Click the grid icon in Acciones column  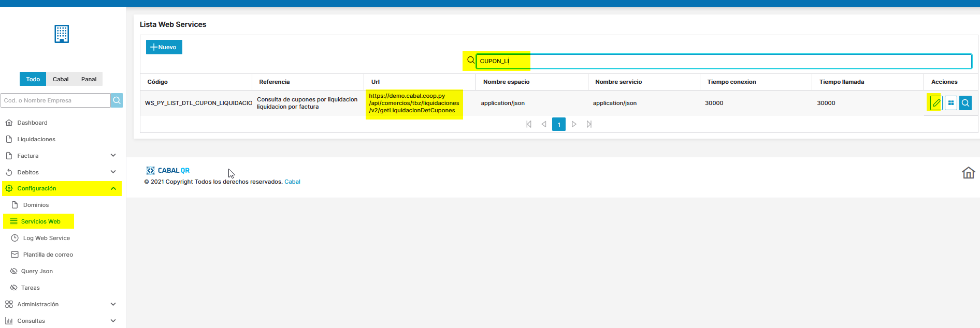point(950,103)
